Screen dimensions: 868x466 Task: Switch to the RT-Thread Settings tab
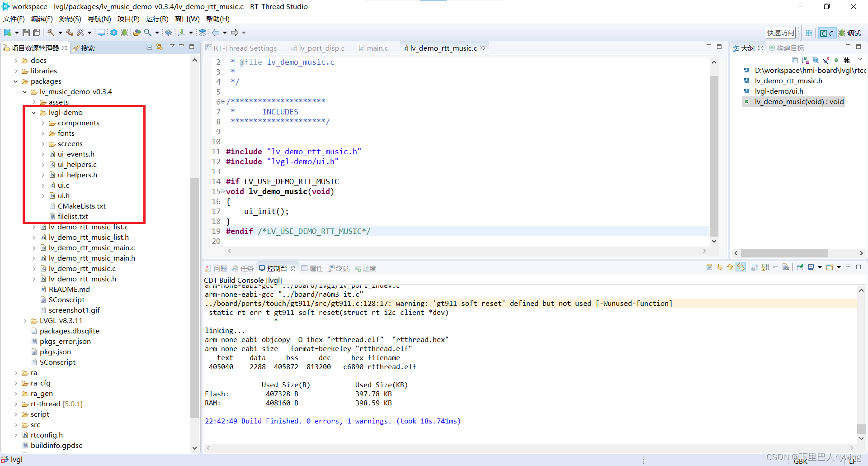pos(241,48)
